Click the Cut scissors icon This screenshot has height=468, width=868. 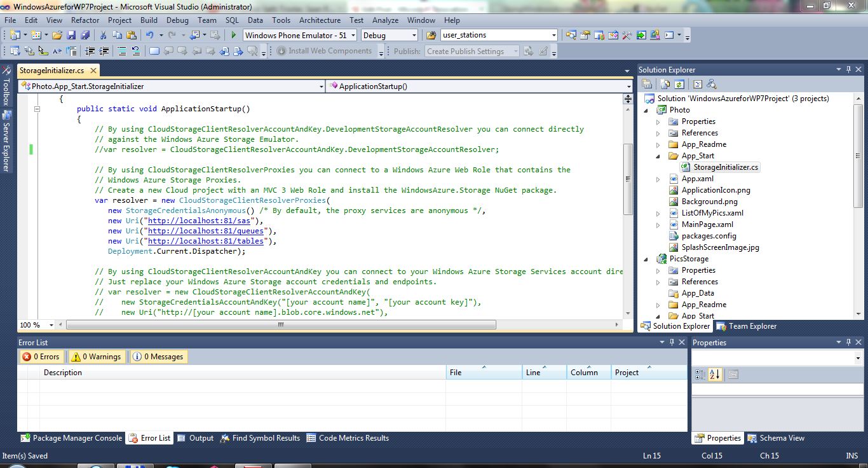[x=103, y=35]
